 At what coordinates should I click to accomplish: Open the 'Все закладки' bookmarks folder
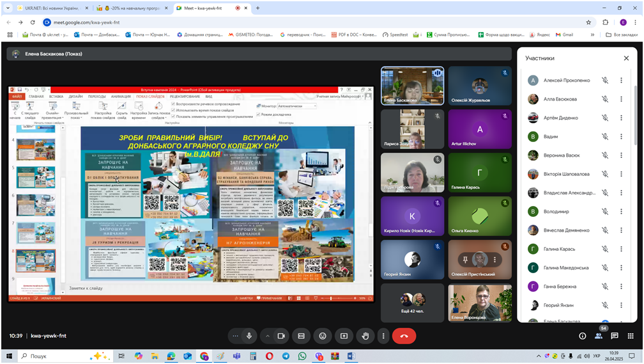pos(622,35)
